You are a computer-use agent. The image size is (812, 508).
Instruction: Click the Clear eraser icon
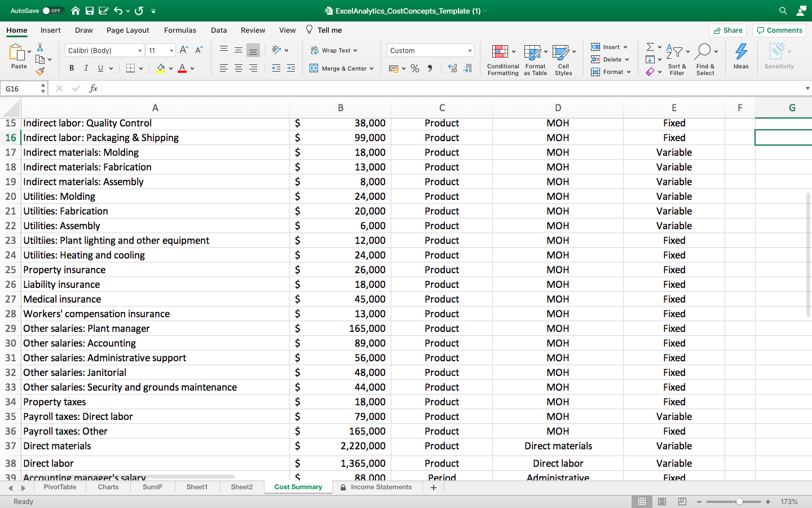(650, 72)
